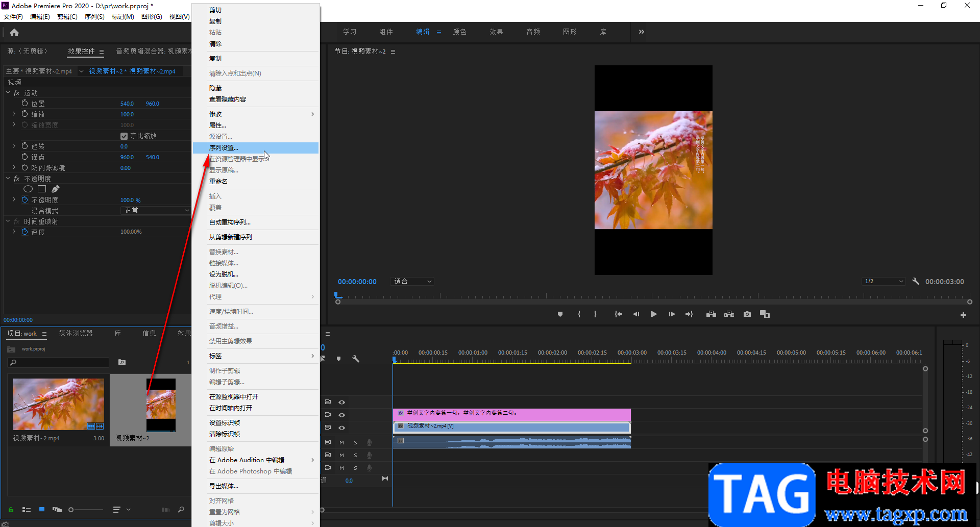Select the free draw bezier pen mask
Viewport: 980px width, 527px height.
56,189
